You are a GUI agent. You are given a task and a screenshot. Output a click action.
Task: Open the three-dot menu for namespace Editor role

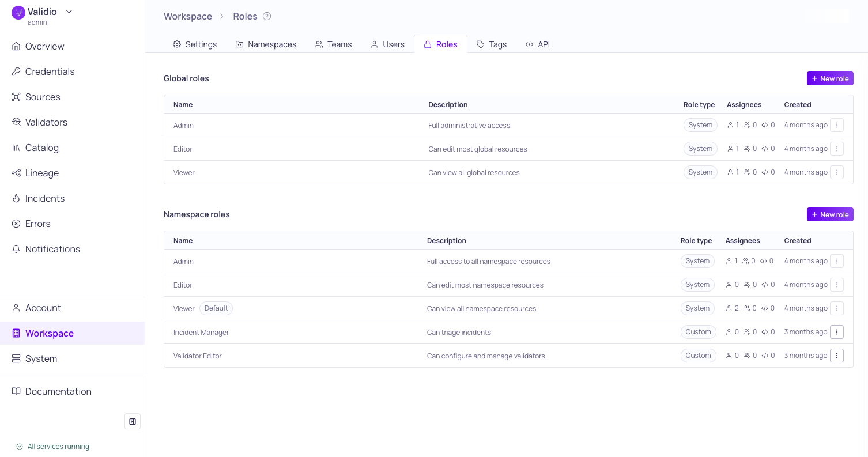[x=837, y=285]
